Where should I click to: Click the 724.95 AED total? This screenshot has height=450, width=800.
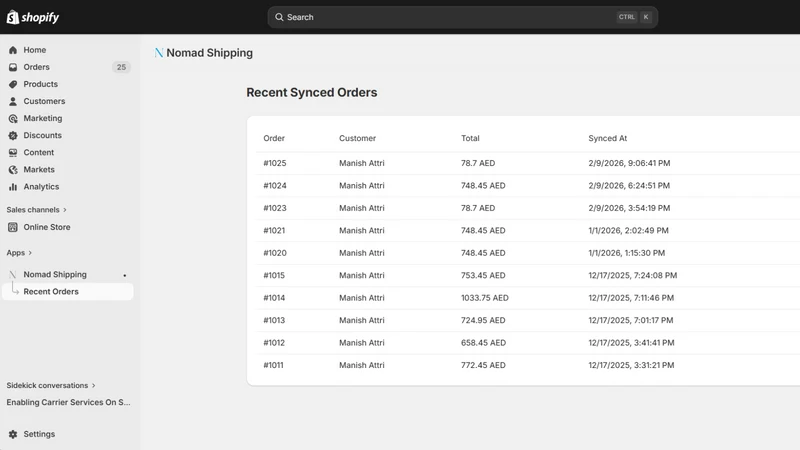[x=483, y=320]
